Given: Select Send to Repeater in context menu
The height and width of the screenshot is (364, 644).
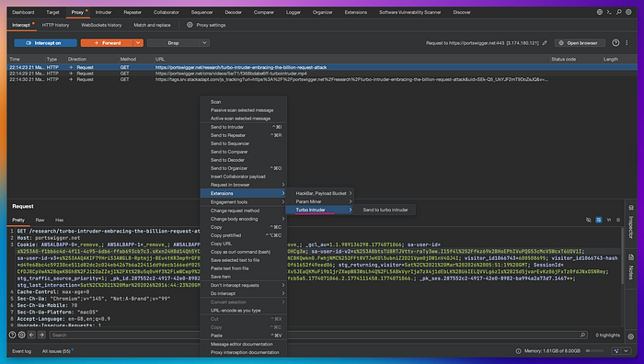Looking at the screenshot, I should tap(244, 135).
